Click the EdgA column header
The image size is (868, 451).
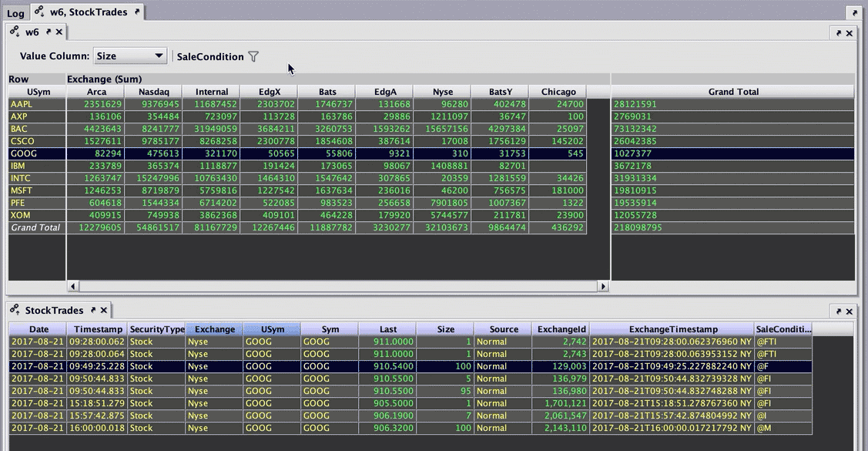click(x=385, y=92)
